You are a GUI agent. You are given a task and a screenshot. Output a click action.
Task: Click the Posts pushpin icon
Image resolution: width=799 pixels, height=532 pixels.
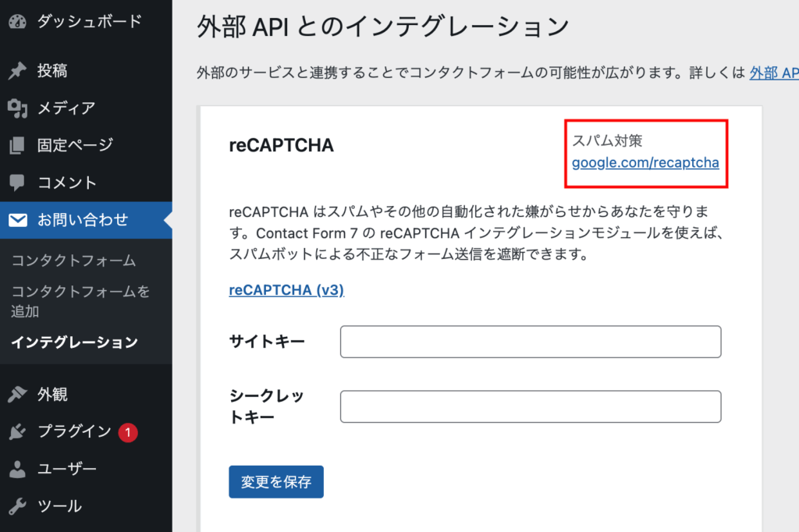(x=17, y=71)
